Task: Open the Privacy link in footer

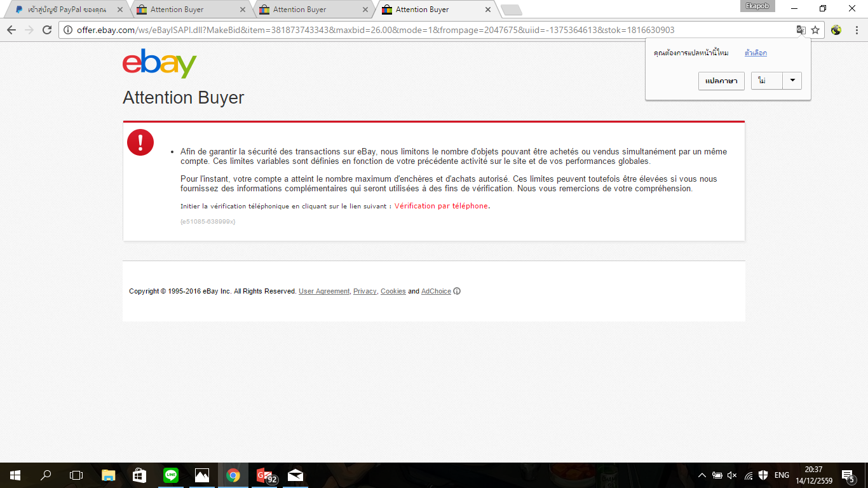Action: pyautogui.click(x=365, y=292)
